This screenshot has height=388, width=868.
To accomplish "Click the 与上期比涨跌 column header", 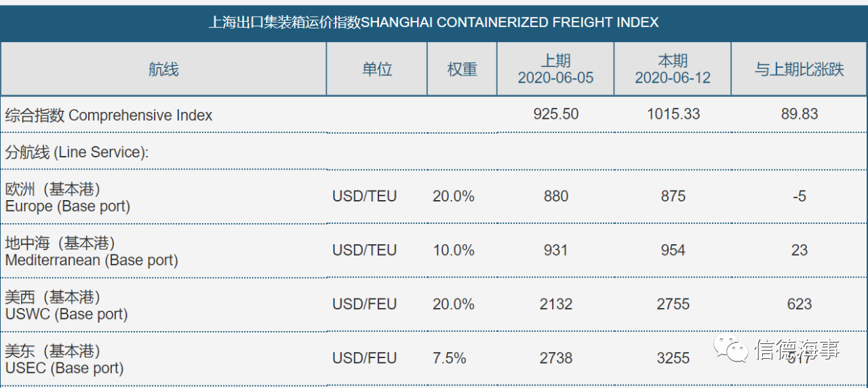I will 800,69.
